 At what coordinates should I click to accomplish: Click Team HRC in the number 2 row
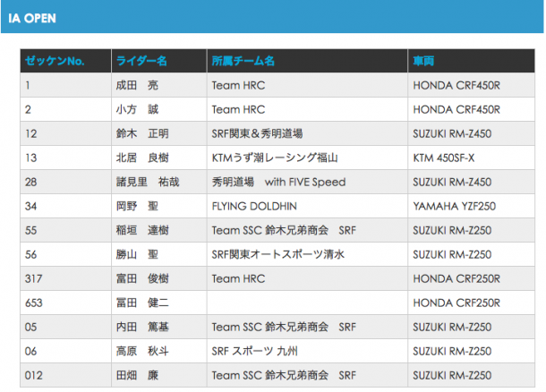click(x=238, y=109)
